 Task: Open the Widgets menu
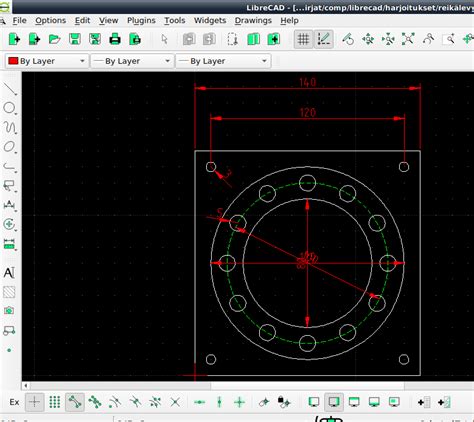[210, 21]
